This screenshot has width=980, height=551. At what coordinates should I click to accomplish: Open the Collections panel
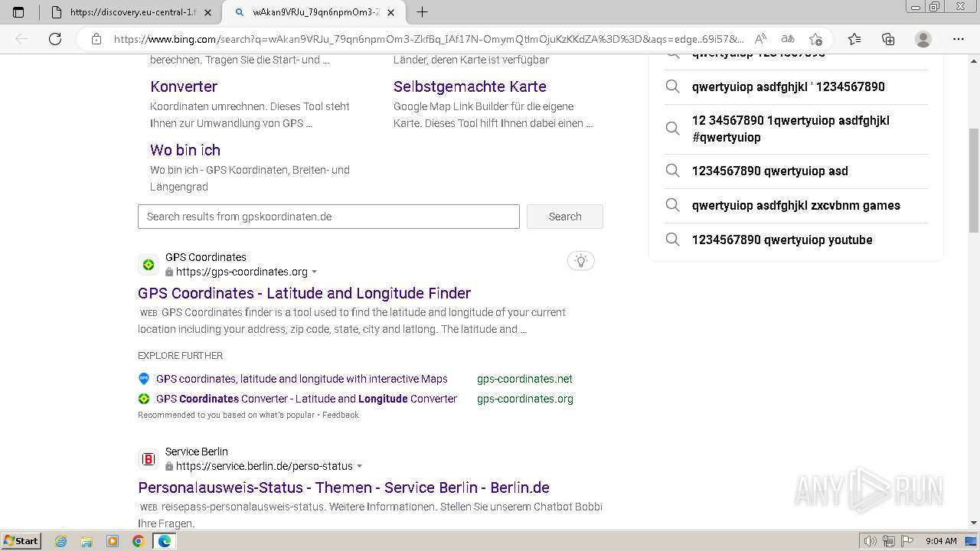(888, 39)
